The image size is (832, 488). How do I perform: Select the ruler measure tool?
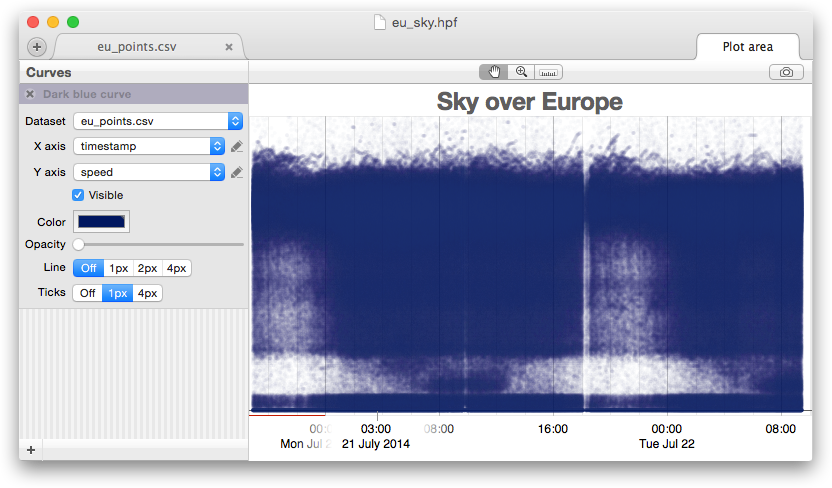click(x=549, y=72)
